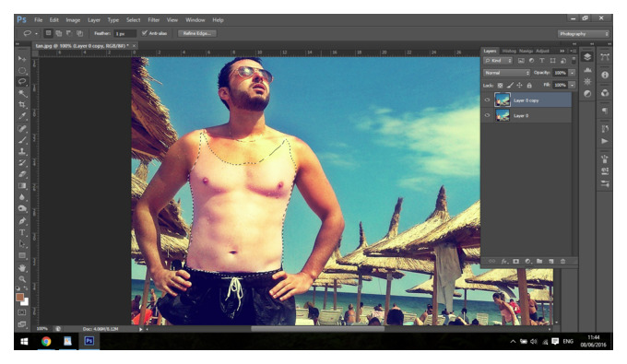Viewport: 627px width, 364px height.
Task: Click the Add layer mask icon
Action: 515,262
